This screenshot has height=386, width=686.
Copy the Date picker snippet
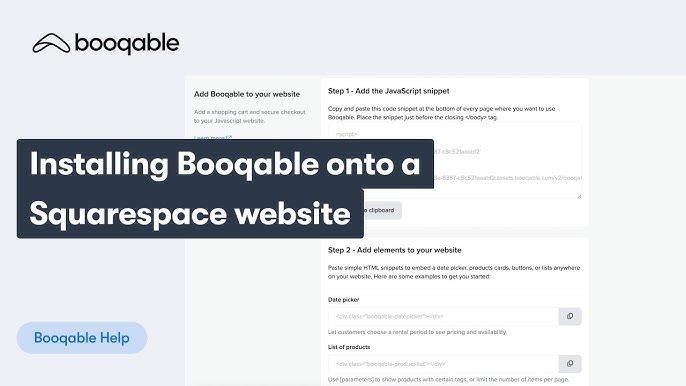(x=570, y=316)
